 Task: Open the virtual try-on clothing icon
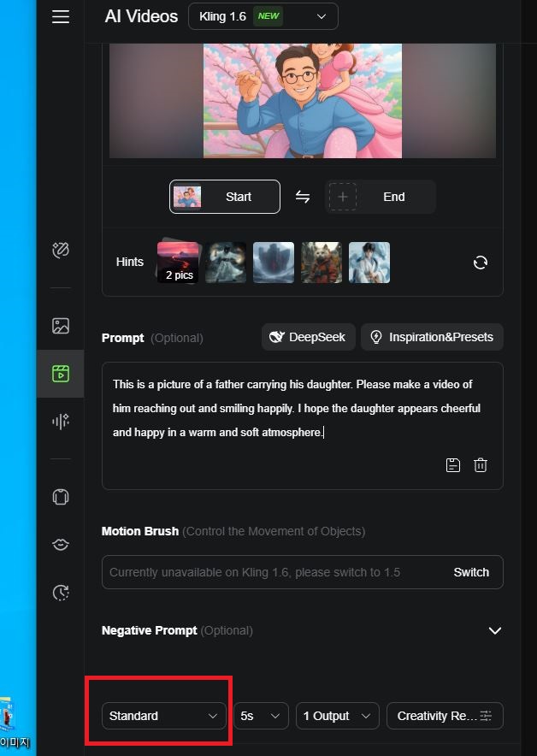coord(60,497)
